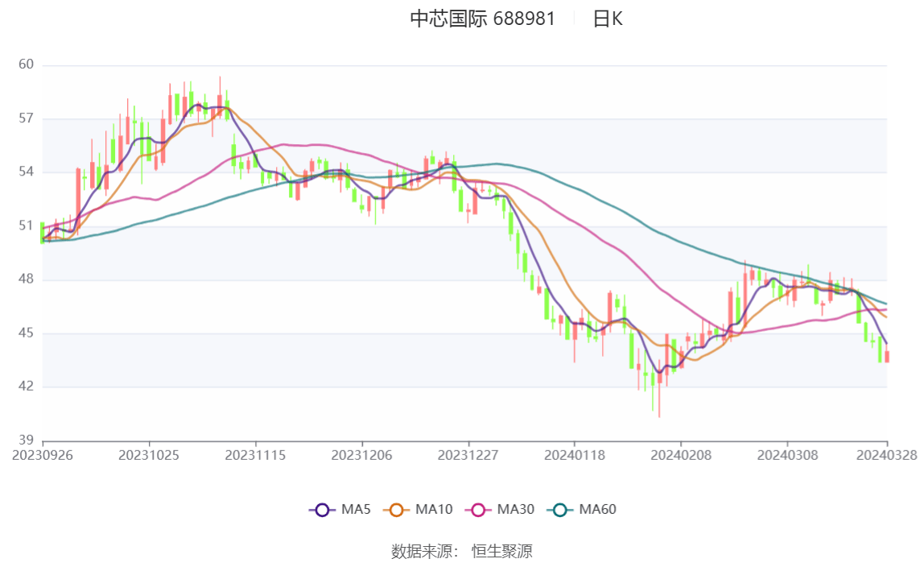924x563 pixels.
Task: Click the 48 y-axis price label
Action: coord(26,279)
